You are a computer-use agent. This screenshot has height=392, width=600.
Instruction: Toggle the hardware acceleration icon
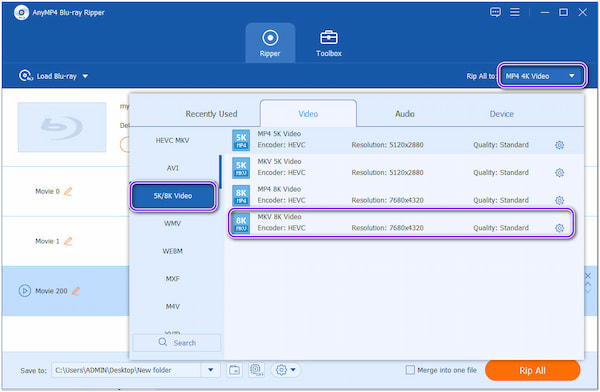point(256,370)
